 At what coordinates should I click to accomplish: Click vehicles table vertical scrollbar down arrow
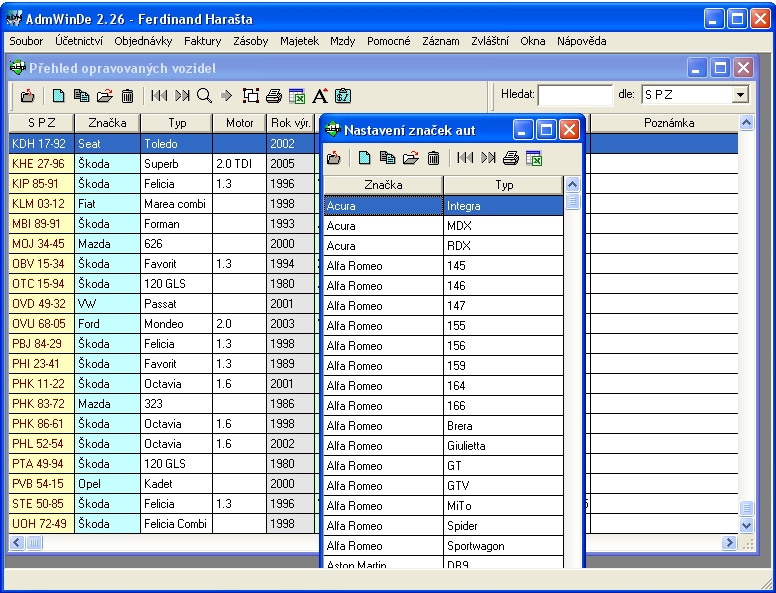pos(746,525)
